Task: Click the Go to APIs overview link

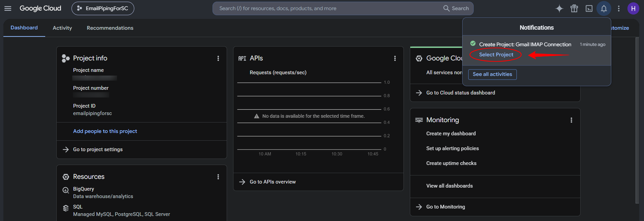Action: 273,182
